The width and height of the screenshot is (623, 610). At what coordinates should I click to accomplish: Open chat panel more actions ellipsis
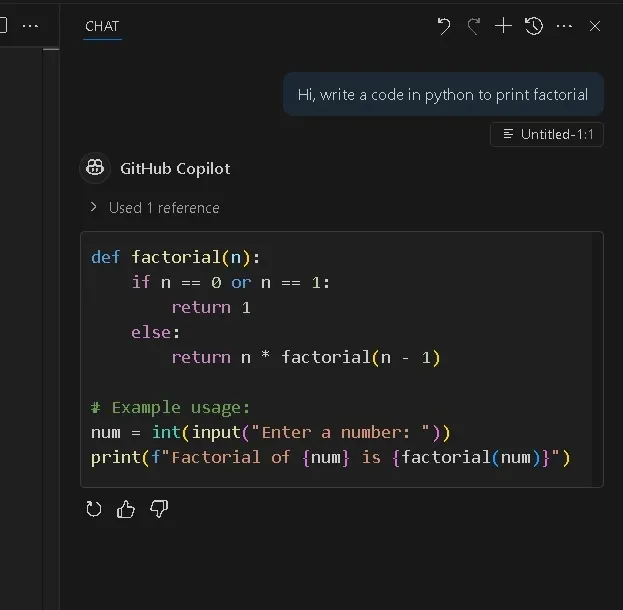[564, 26]
